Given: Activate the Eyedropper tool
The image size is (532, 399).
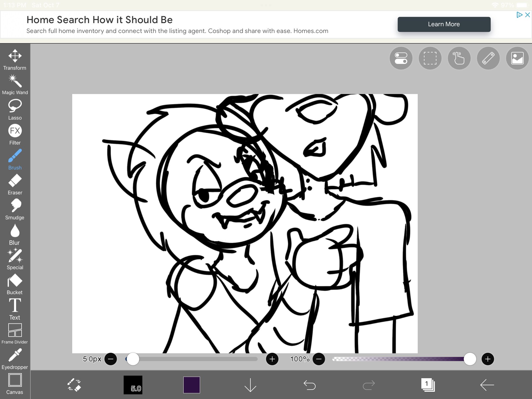Looking at the screenshot, I should [x=15, y=359].
